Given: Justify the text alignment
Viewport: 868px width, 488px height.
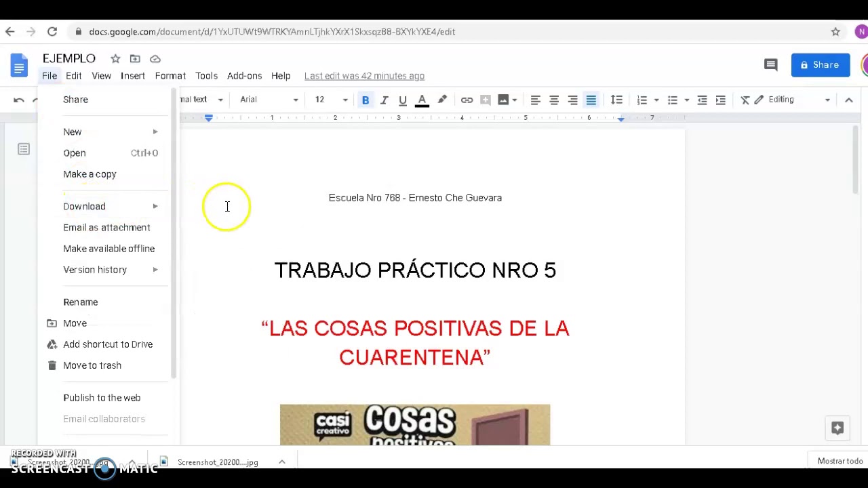Looking at the screenshot, I should (x=591, y=100).
